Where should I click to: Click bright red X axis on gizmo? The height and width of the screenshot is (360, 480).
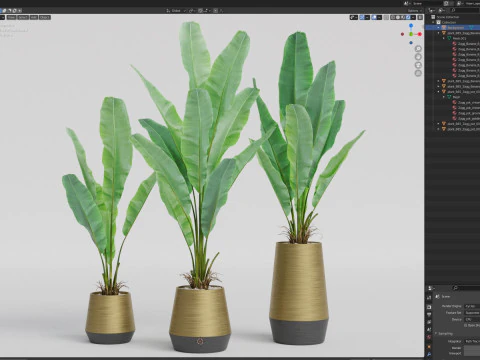419,34
